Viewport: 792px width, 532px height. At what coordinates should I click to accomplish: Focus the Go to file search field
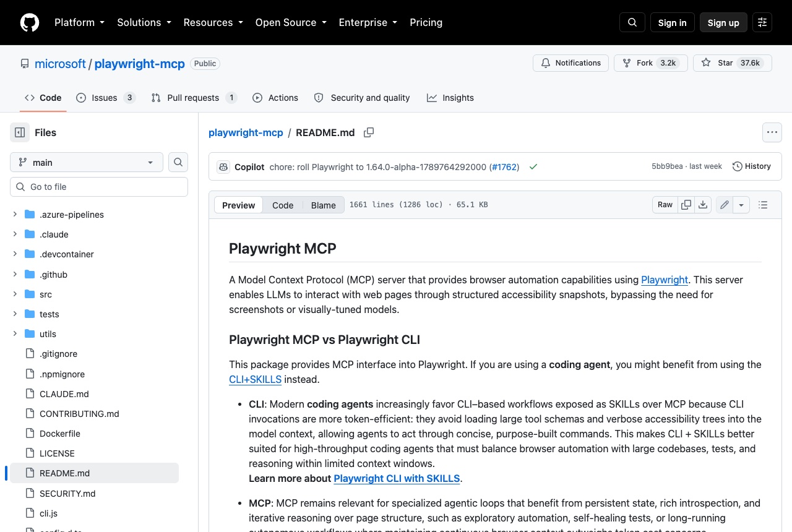click(99, 187)
